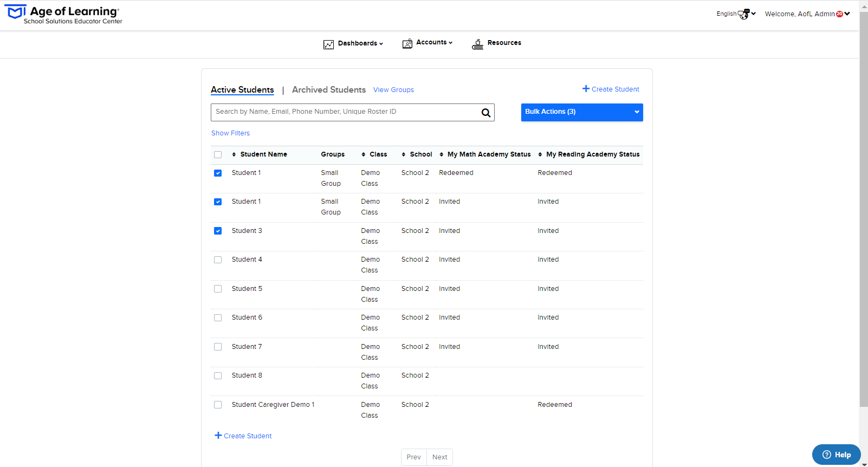Click the Student 5 name
The image size is (868, 467).
247,289
